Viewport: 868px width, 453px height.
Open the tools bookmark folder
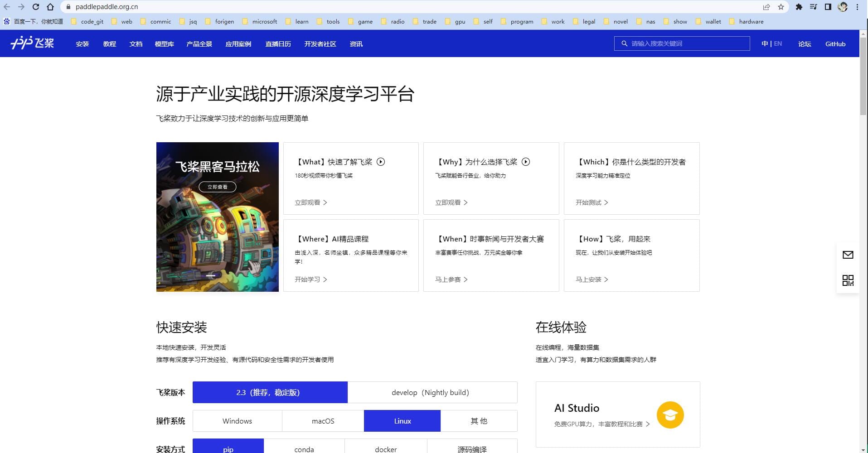pyautogui.click(x=328, y=21)
